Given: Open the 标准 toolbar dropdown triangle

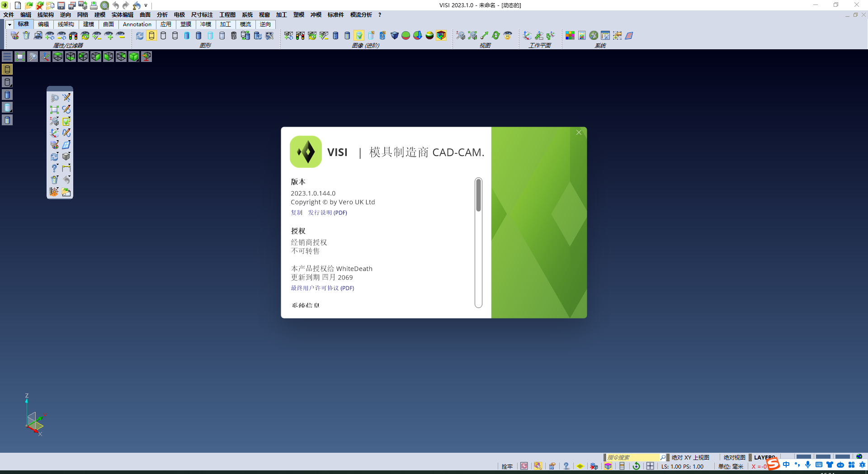Looking at the screenshot, I should tap(9, 24).
